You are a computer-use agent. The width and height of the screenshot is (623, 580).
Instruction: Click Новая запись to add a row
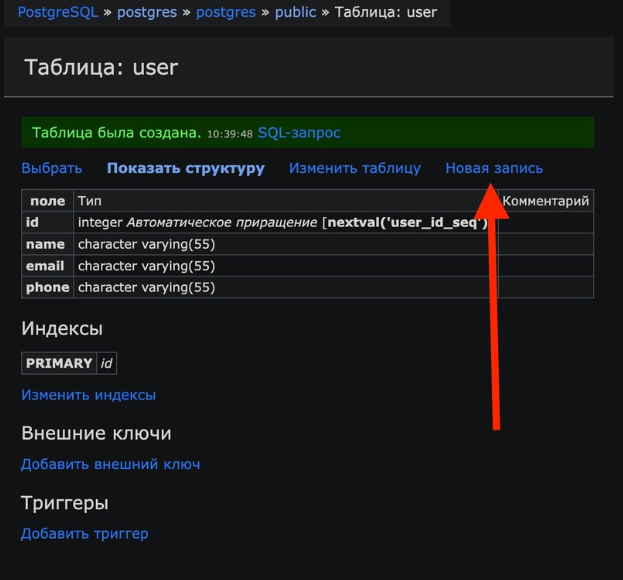(x=494, y=168)
